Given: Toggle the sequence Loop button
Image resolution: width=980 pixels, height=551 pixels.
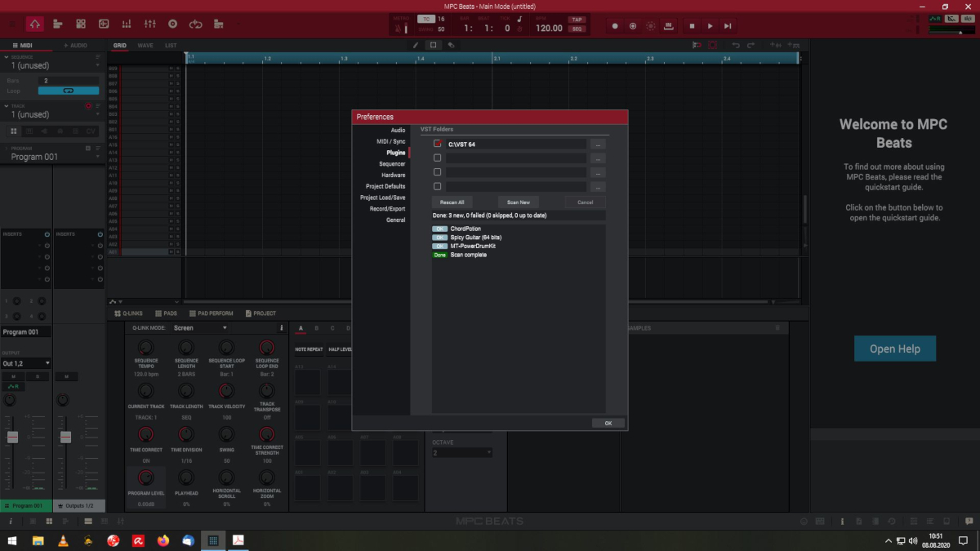Looking at the screenshot, I should click(69, 91).
